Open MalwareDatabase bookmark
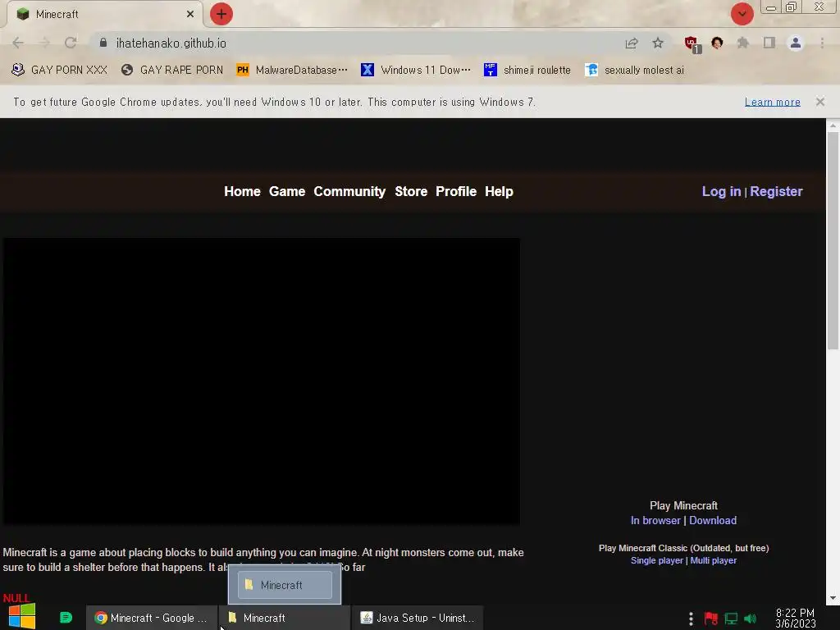The image size is (840, 630). pyautogui.click(x=293, y=71)
